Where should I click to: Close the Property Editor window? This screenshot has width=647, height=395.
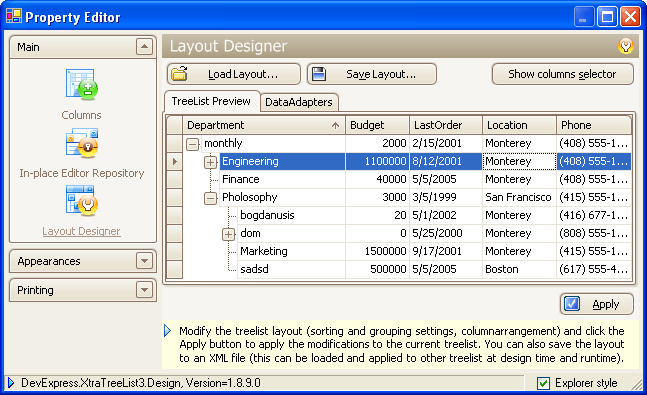click(630, 17)
